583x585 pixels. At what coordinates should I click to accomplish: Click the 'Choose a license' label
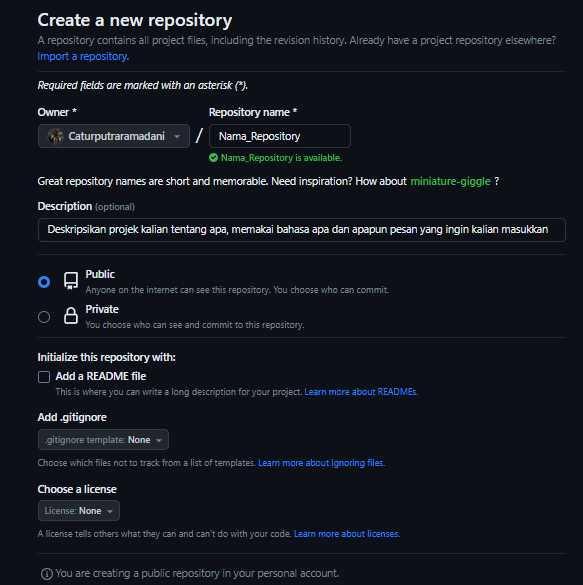click(77, 489)
